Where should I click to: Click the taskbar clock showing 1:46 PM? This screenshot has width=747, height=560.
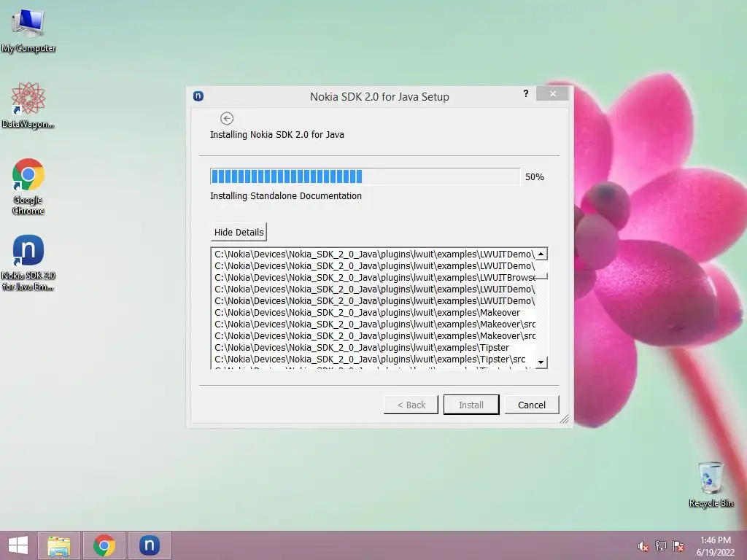click(x=715, y=546)
